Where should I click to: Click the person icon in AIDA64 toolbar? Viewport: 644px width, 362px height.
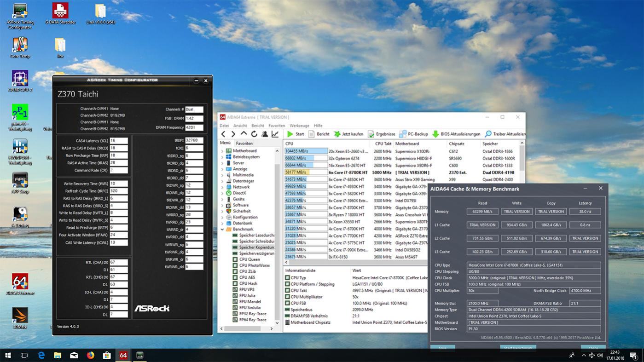(265, 134)
